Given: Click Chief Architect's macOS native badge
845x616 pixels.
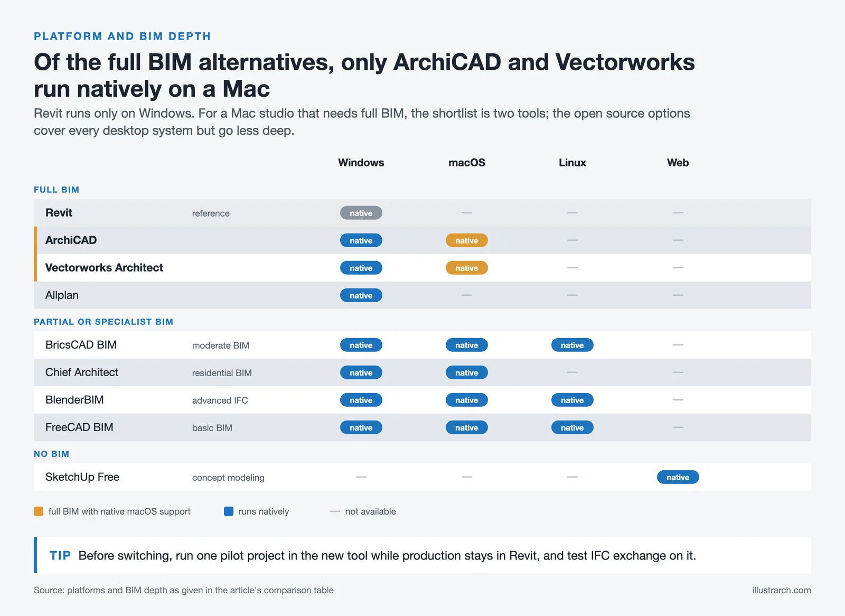Looking at the screenshot, I should (x=467, y=372).
